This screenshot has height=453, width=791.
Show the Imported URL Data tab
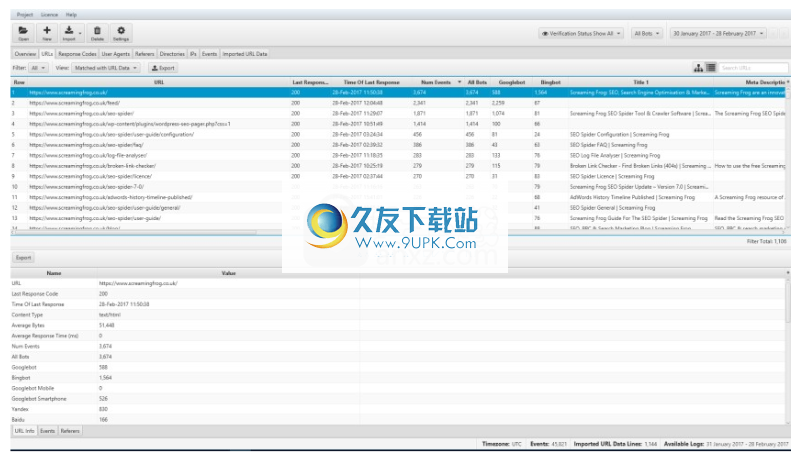pyautogui.click(x=245, y=54)
